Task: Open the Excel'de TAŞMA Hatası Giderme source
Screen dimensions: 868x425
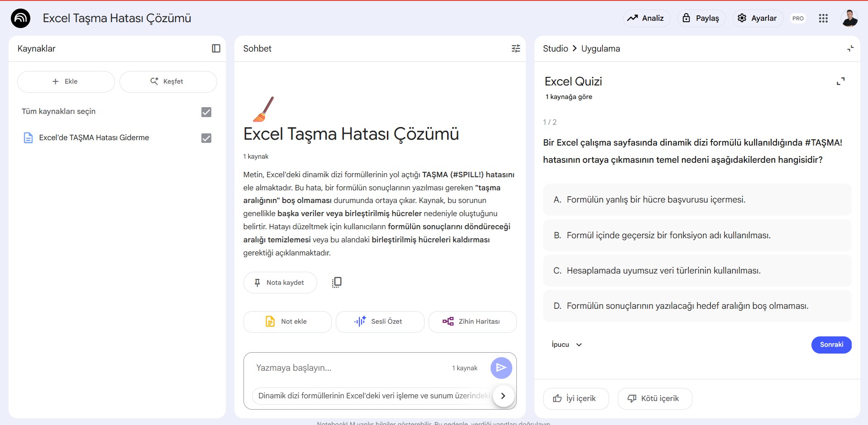Action: (94, 137)
